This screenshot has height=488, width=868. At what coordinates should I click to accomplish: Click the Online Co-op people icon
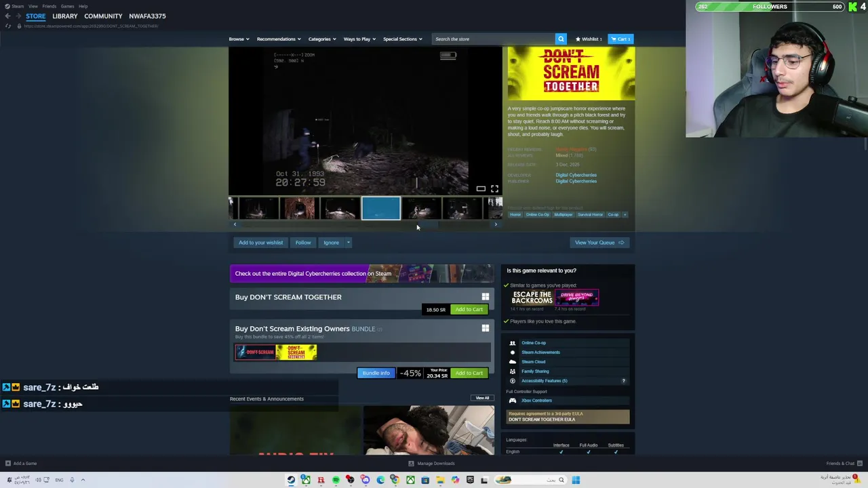[x=513, y=343]
